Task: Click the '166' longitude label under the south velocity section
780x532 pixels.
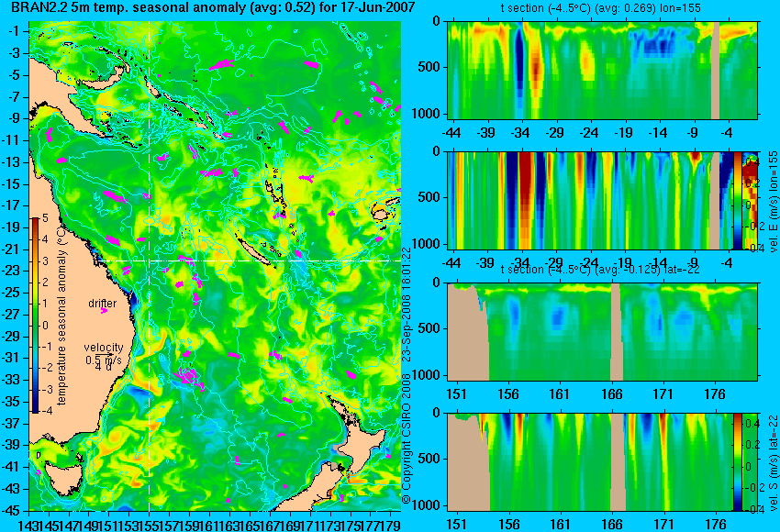Action: 611,525
